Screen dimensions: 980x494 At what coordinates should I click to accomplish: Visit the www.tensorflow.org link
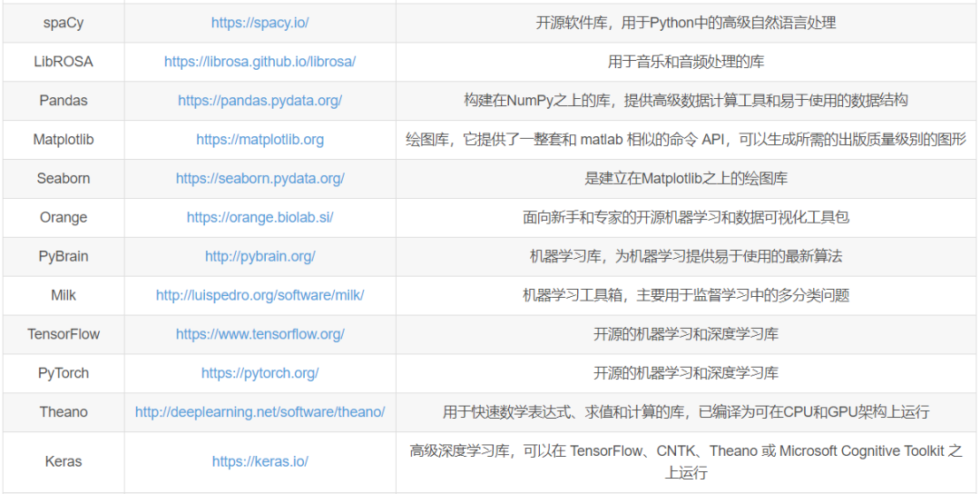coord(260,334)
